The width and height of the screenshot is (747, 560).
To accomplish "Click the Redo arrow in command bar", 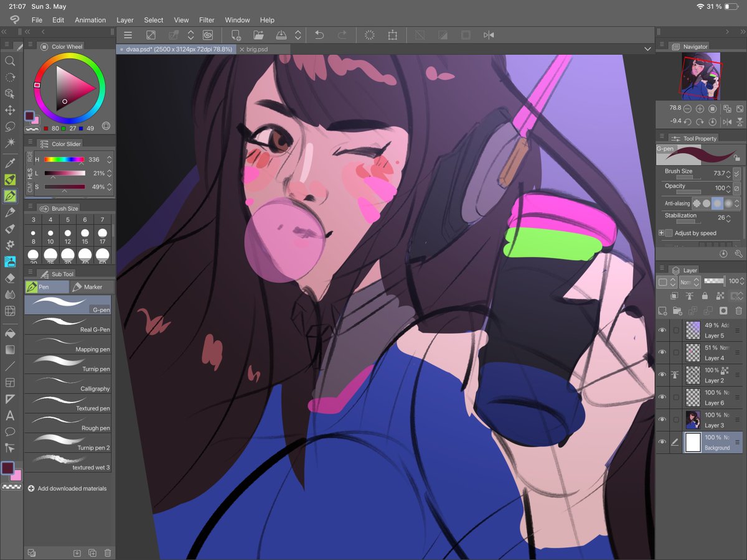I will point(342,35).
